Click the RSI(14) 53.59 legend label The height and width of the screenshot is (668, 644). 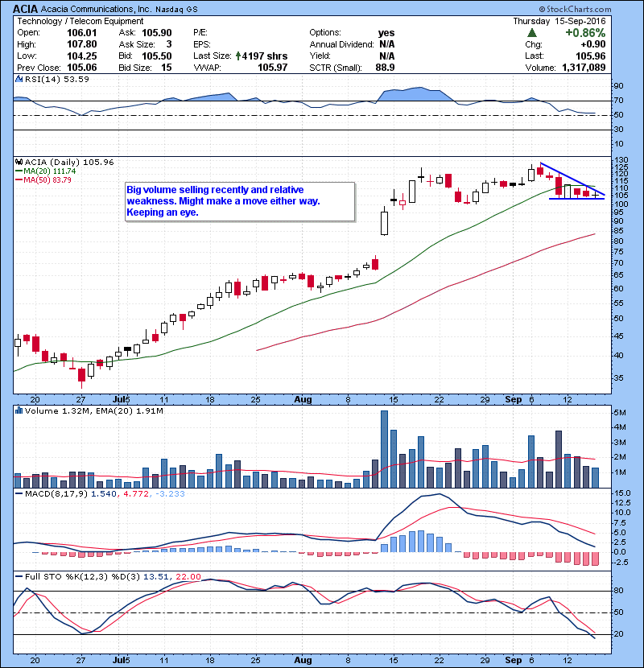pyautogui.click(x=56, y=79)
